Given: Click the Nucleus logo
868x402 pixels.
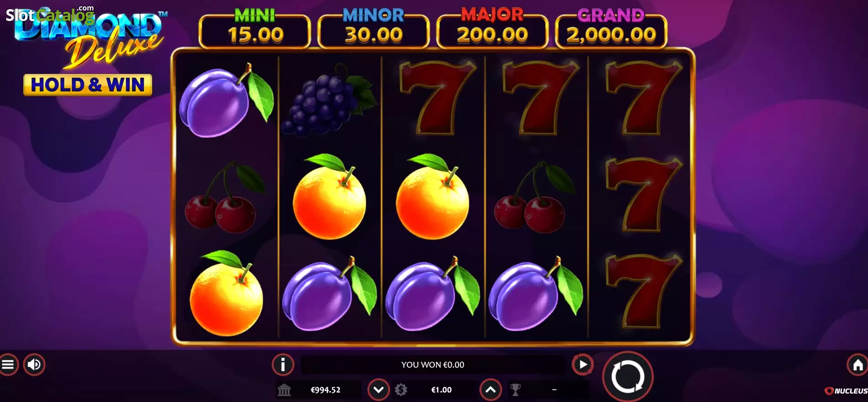Looking at the screenshot, I should pos(846,391).
